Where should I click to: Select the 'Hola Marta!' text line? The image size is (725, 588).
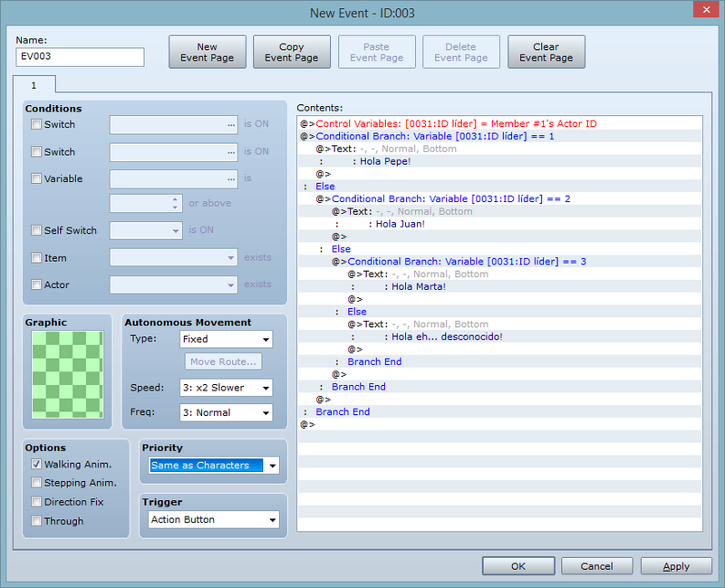pyautogui.click(x=500, y=286)
